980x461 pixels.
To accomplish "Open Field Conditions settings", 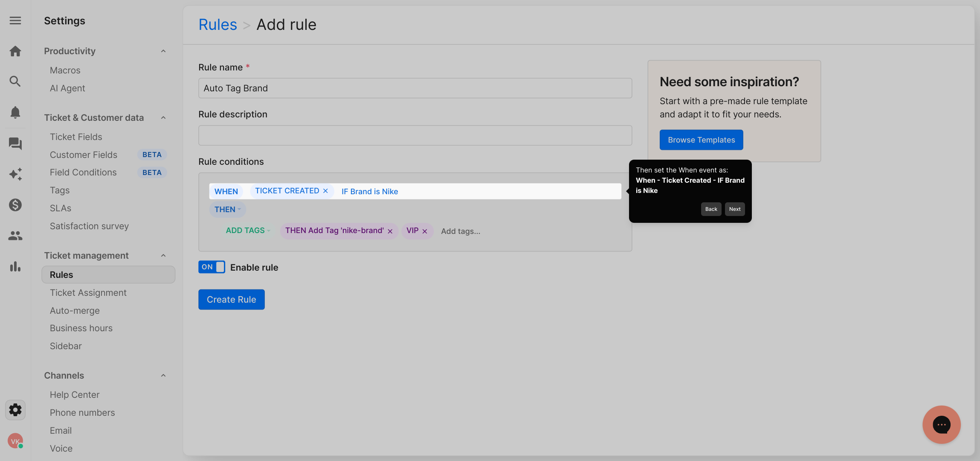I will pyautogui.click(x=83, y=172).
